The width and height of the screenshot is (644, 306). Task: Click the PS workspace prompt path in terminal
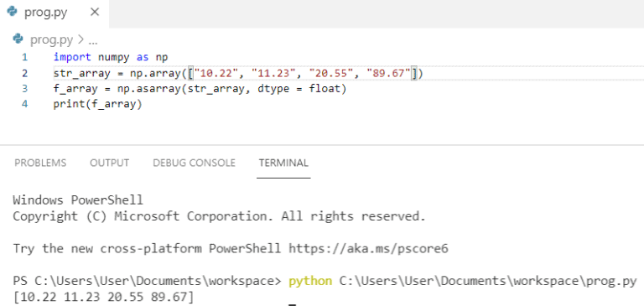click(147, 281)
